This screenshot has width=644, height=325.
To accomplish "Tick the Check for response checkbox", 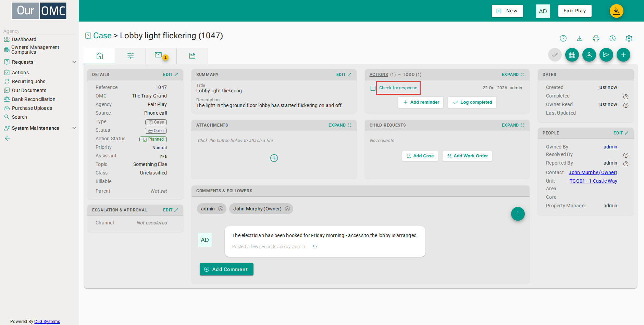I will [373, 88].
